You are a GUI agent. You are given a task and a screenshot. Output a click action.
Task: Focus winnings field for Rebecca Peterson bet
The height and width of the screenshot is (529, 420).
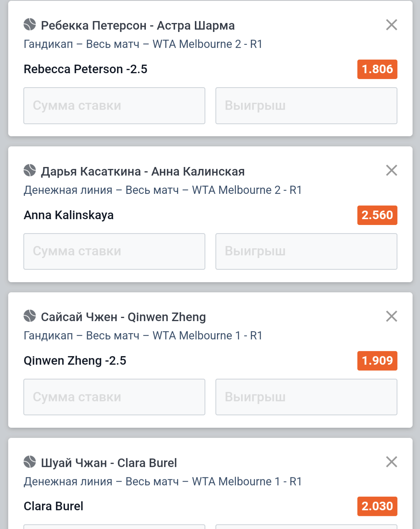pyautogui.click(x=306, y=106)
